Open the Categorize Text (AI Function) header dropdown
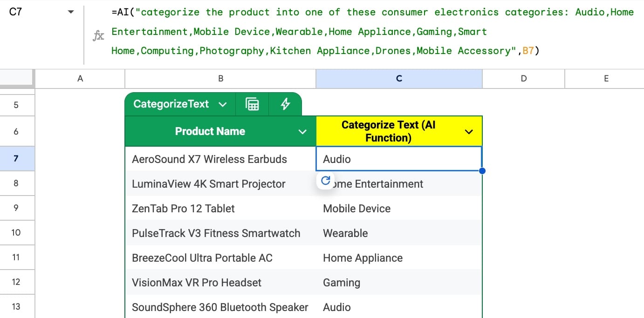Viewport: 644px width, 318px height. pyautogui.click(x=469, y=131)
